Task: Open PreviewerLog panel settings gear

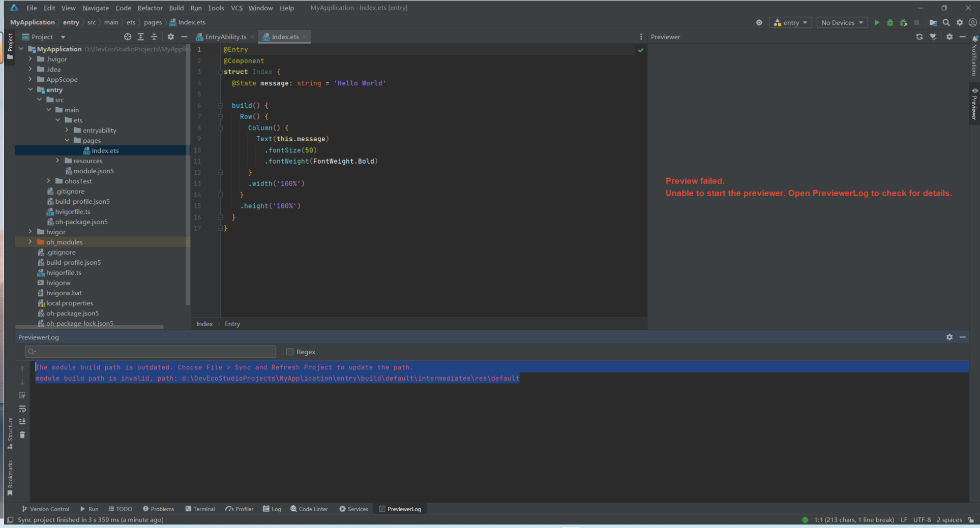Action: (x=949, y=337)
